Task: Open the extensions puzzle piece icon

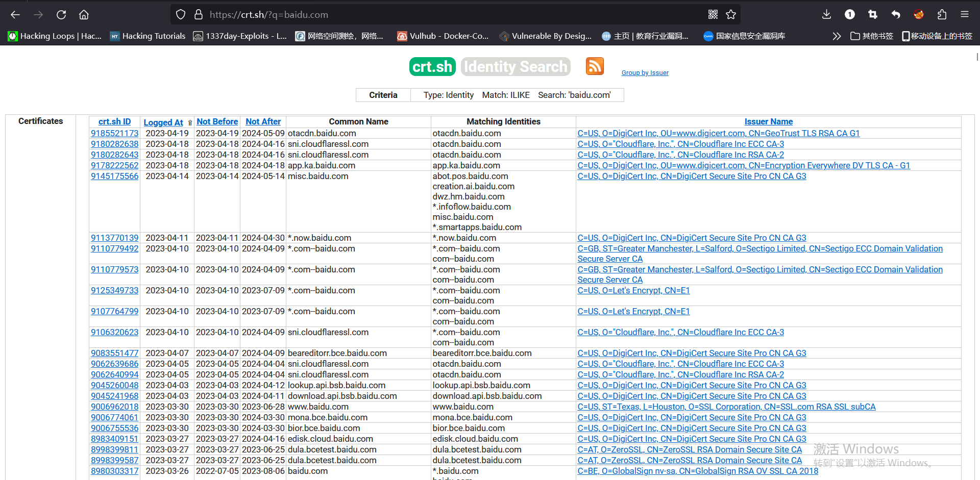Action: pyautogui.click(x=942, y=15)
